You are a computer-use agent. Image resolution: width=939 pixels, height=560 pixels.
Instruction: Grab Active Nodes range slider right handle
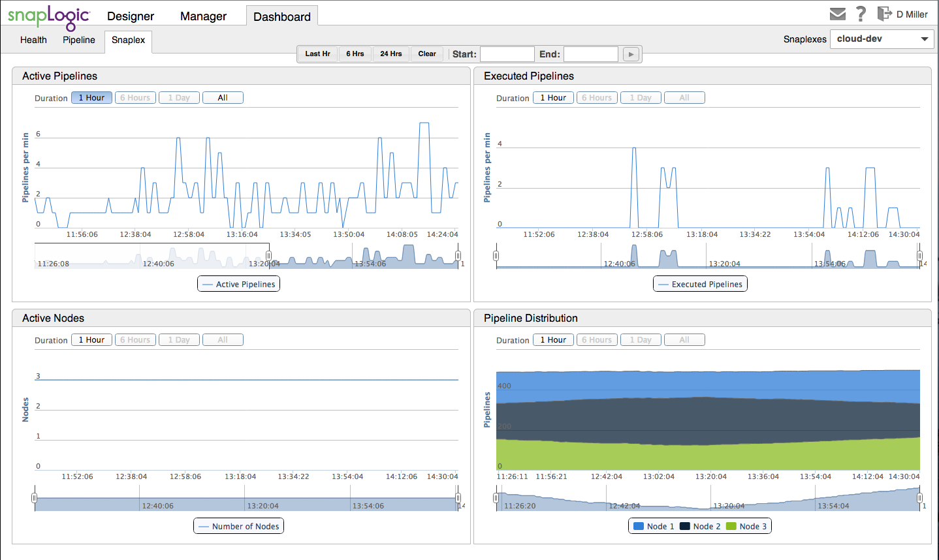pyautogui.click(x=458, y=498)
